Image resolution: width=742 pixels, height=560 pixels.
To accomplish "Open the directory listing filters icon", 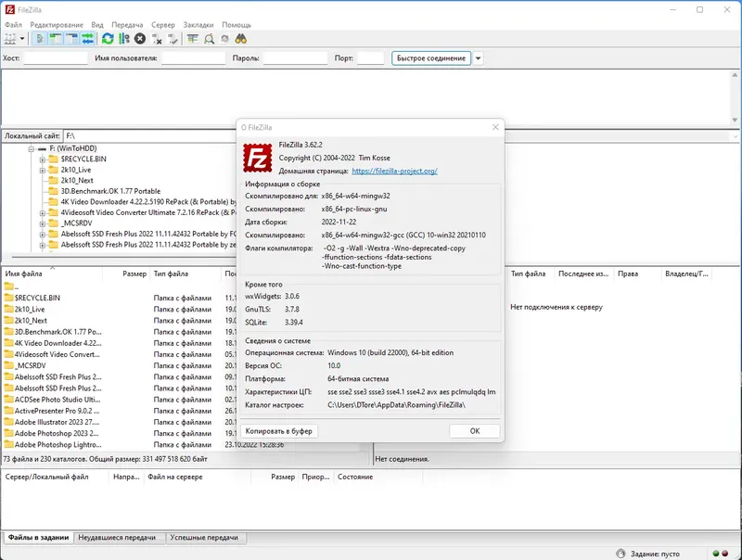I will pos(193,39).
